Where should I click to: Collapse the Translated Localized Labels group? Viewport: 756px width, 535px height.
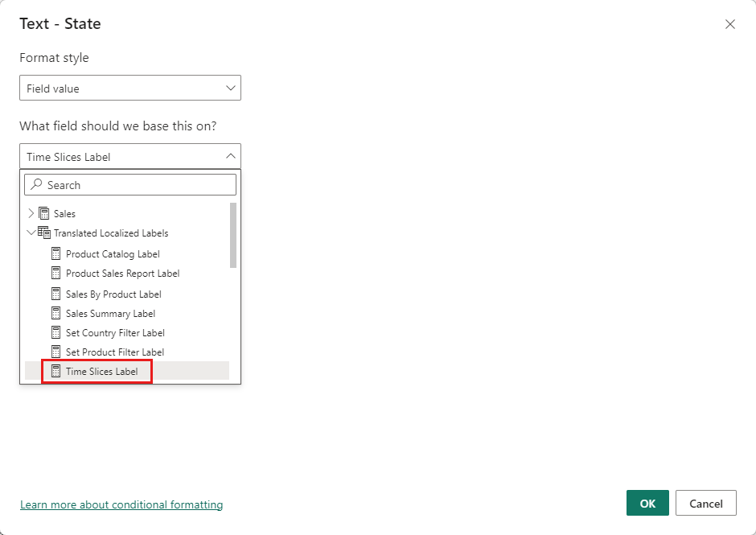pyautogui.click(x=31, y=233)
